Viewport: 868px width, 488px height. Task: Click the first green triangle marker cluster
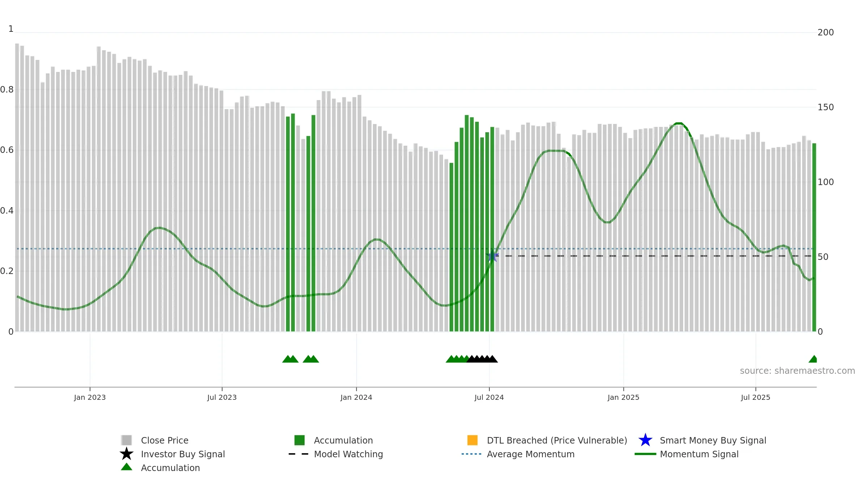tap(290, 359)
